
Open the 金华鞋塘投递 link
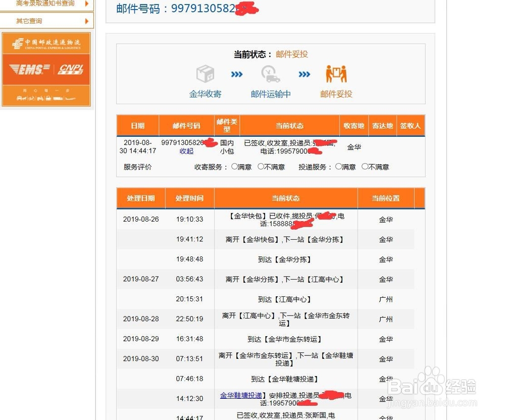(x=240, y=395)
